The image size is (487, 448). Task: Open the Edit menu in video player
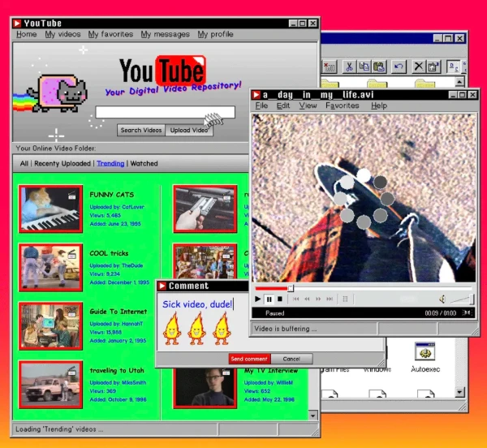[283, 106]
